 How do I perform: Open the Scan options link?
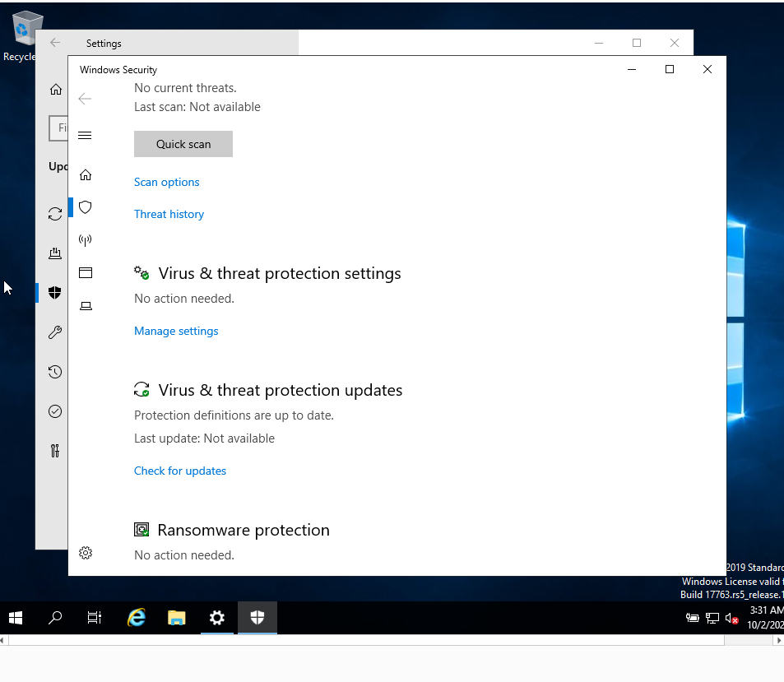pos(166,182)
